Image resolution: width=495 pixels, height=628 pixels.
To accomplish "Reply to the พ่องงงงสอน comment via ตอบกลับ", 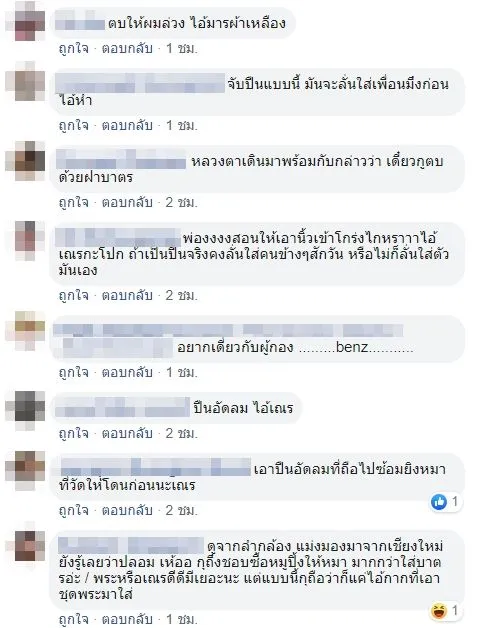I will tap(127, 295).
